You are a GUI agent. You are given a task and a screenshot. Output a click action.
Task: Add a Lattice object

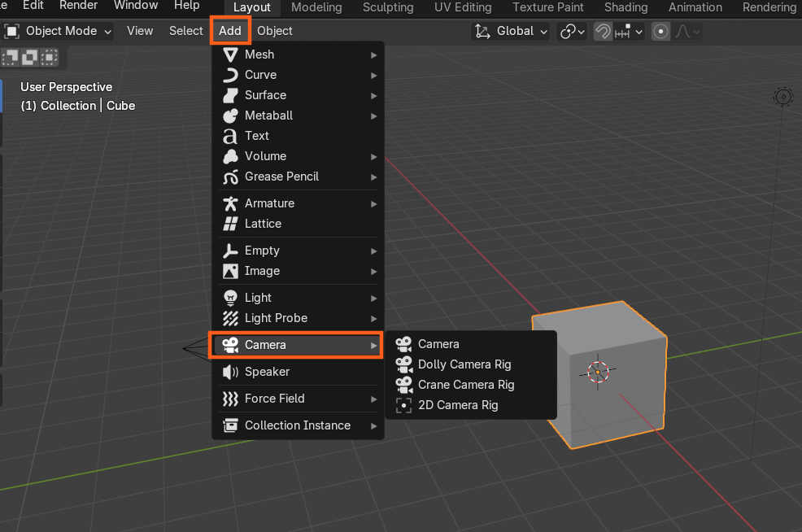298,224
